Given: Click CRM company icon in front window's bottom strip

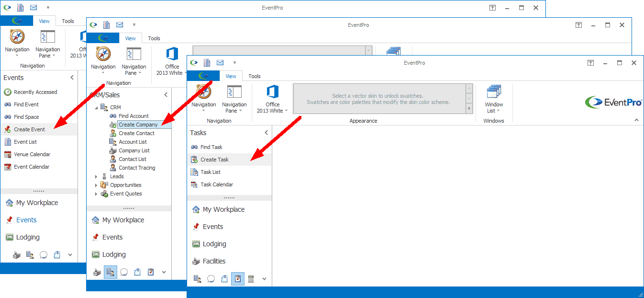Looking at the screenshot, I should 197,279.
